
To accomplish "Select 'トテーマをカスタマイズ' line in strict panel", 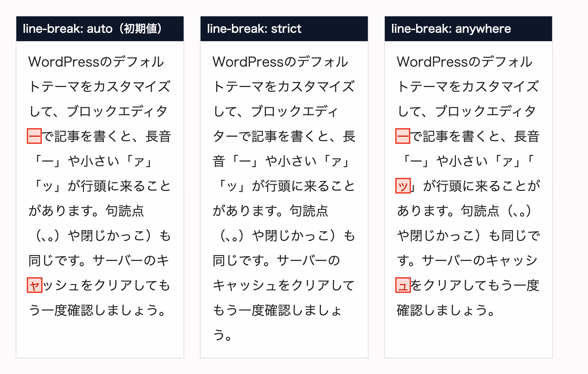I will [x=284, y=87].
